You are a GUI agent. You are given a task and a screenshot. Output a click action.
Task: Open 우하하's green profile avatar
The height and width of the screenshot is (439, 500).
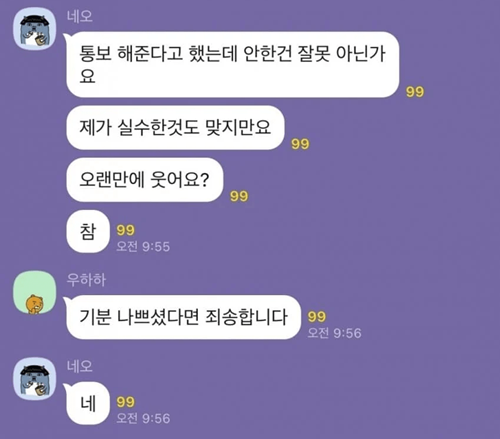pyautogui.click(x=34, y=293)
